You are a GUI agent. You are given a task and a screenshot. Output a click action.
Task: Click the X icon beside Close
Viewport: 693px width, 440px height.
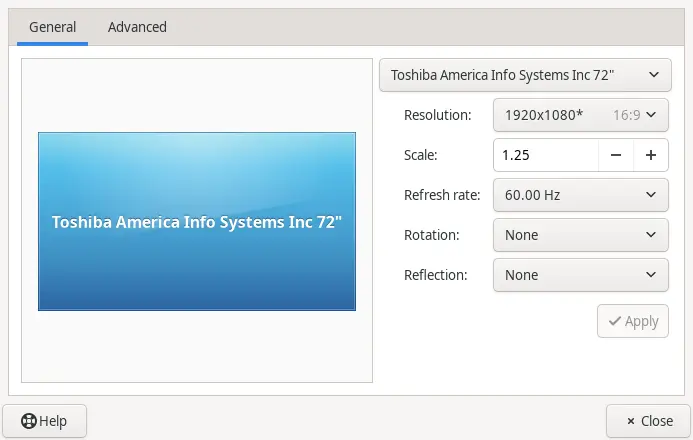627,421
